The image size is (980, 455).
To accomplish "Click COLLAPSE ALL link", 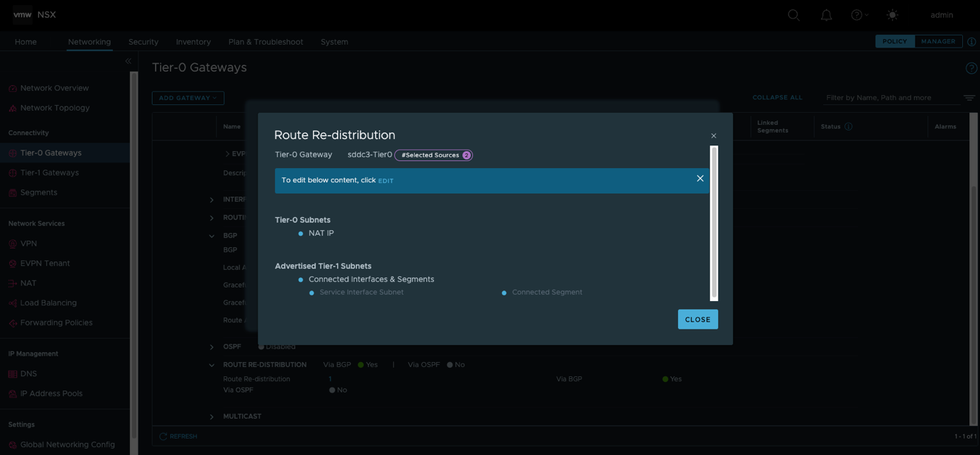I will point(777,98).
